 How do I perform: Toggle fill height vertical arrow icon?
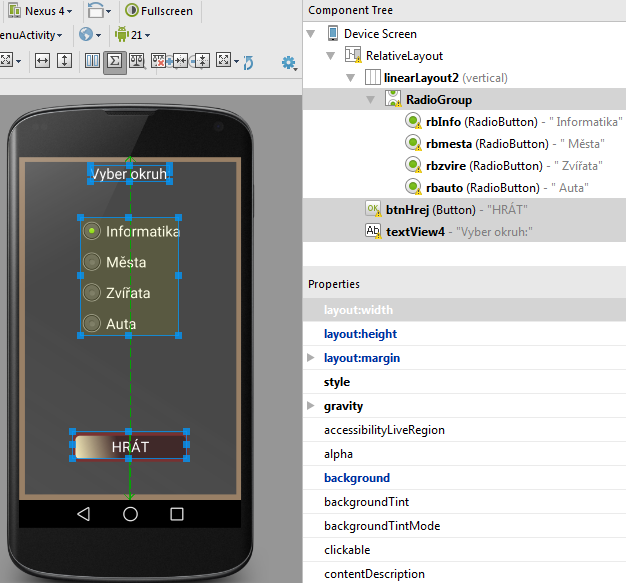pos(64,61)
